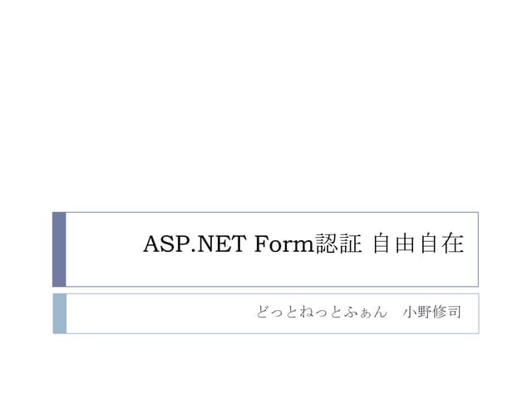Click empty space inside title box left of text
Image resolution: width=532 pixels, height=399 pixels.
pos(104,249)
